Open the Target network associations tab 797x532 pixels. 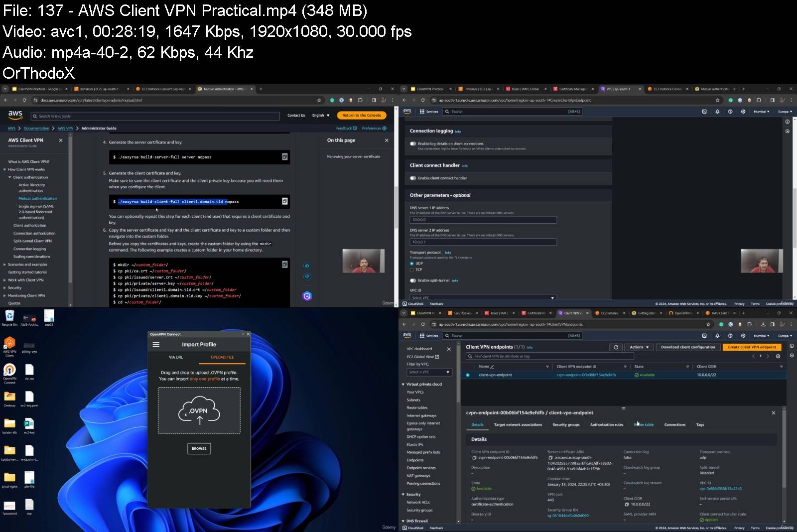tap(518, 425)
